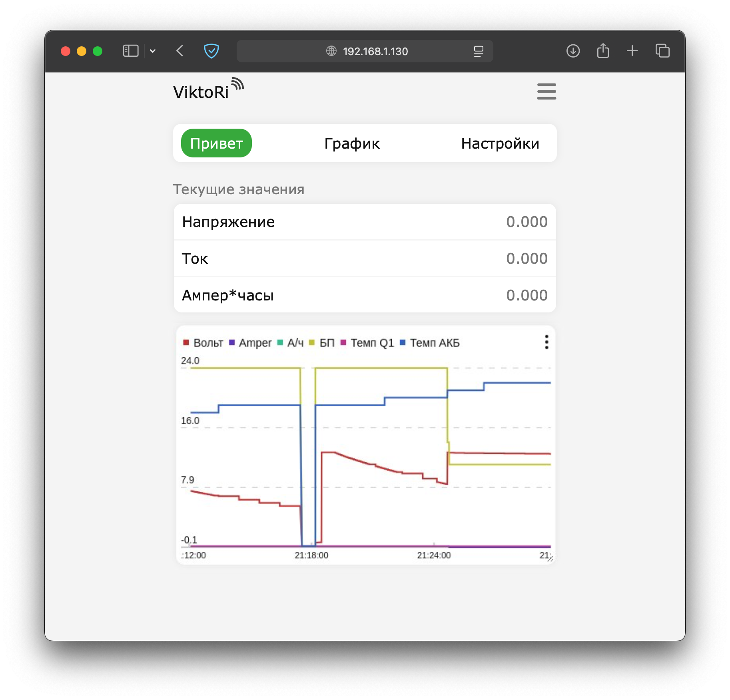The width and height of the screenshot is (730, 700).
Task: Select the Привет tab button
Action: (216, 143)
